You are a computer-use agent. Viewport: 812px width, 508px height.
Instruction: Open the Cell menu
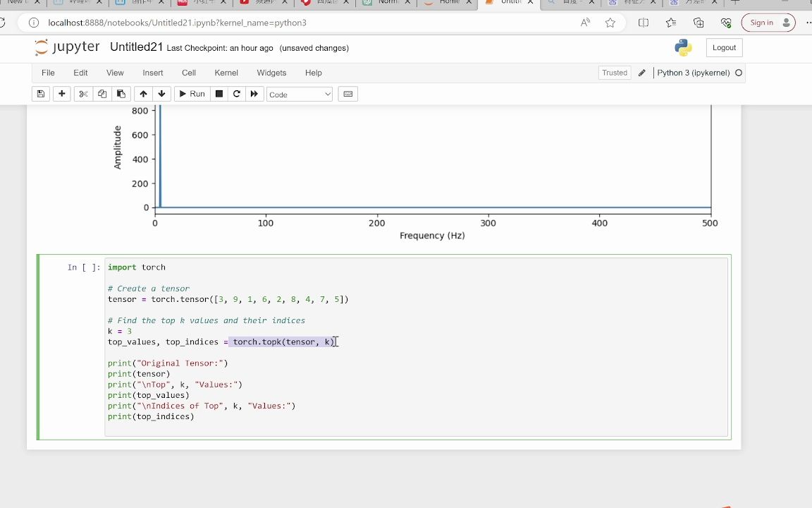(x=189, y=73)
